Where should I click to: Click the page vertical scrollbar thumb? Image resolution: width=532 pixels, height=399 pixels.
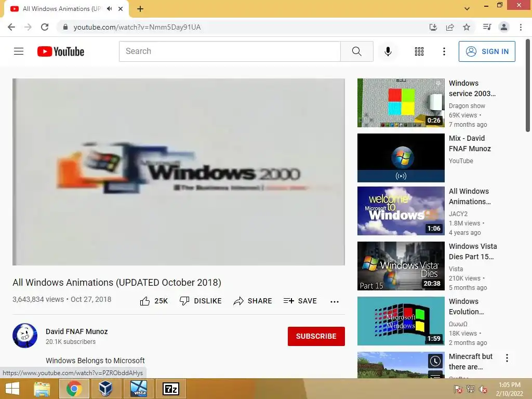pos(528,85)
